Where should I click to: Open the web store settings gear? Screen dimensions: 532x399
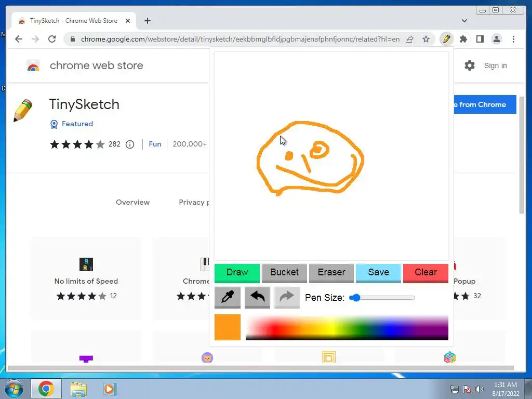coord(470,65)
